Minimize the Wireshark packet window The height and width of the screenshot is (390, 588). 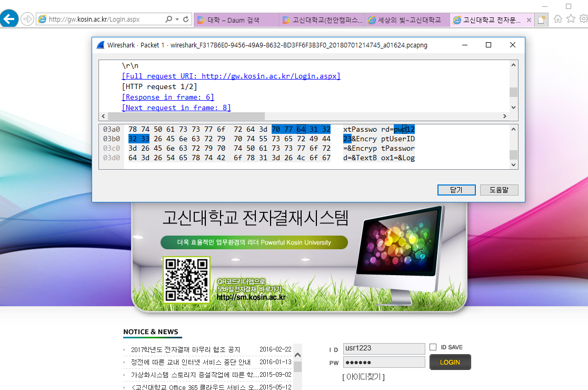point(465,45)
